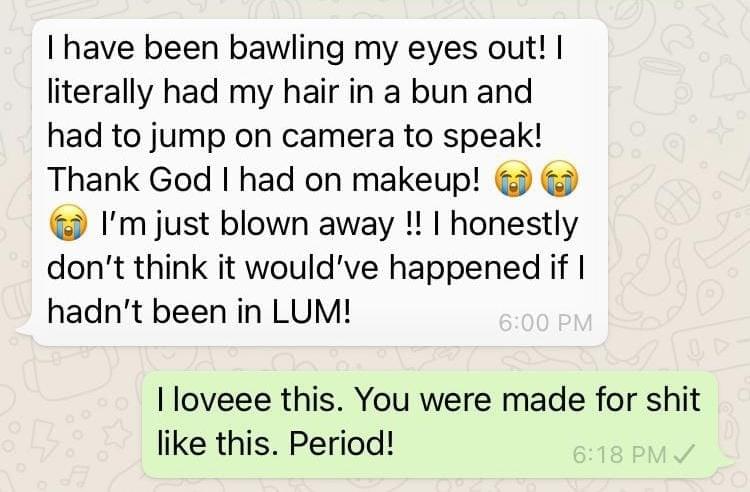Click the crying emoji before 'I'm just blown away'
The height and width of the screenshot is (492, 750).
[68, 222]
